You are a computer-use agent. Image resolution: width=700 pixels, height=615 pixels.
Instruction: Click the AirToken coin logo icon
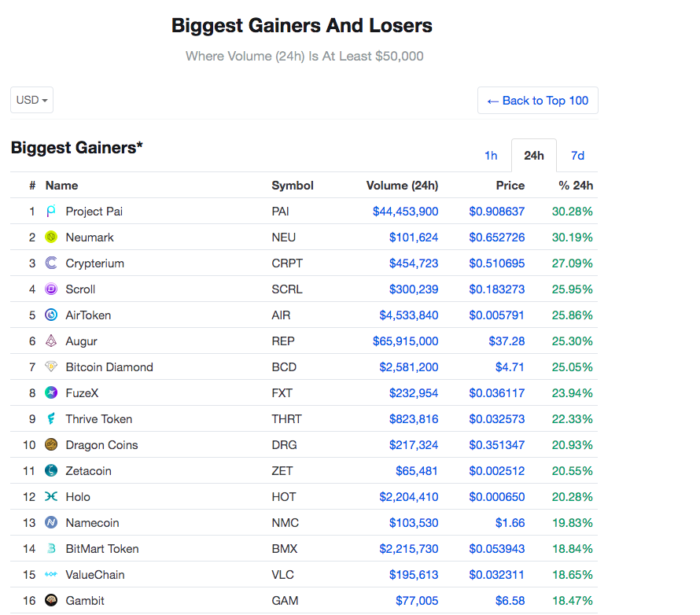click(51, 315)
